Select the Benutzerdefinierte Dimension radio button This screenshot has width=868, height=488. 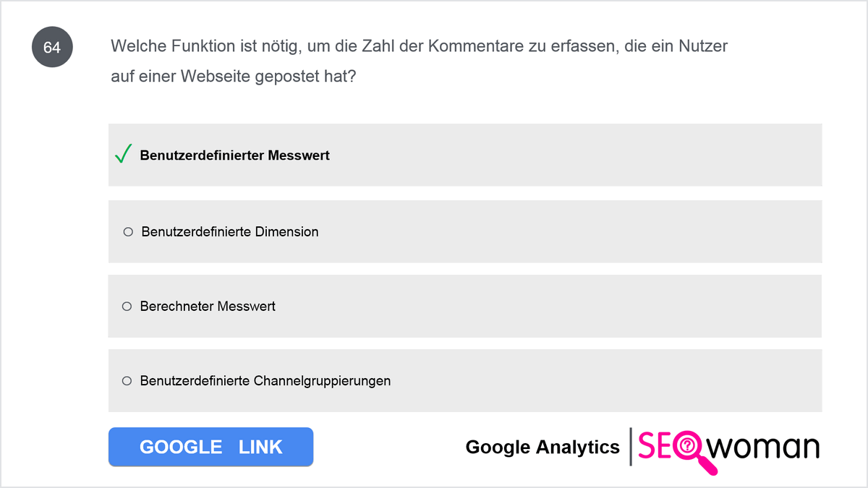pos(128,232)
